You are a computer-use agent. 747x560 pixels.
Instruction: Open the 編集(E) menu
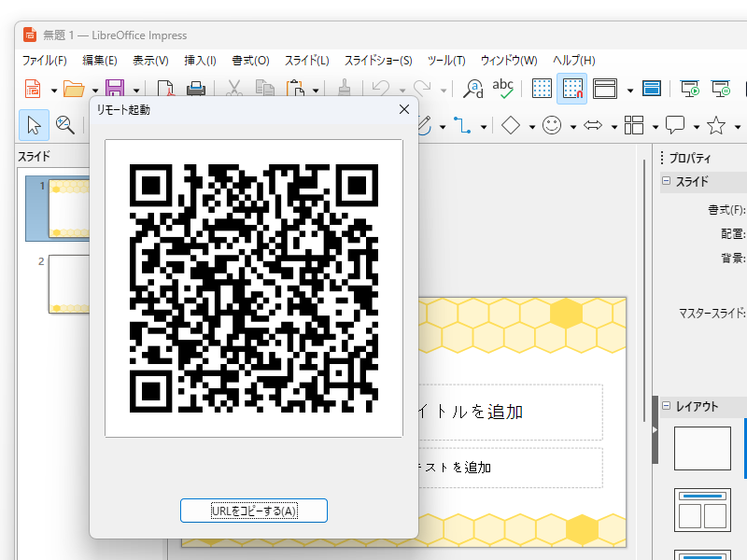point(100,61)
